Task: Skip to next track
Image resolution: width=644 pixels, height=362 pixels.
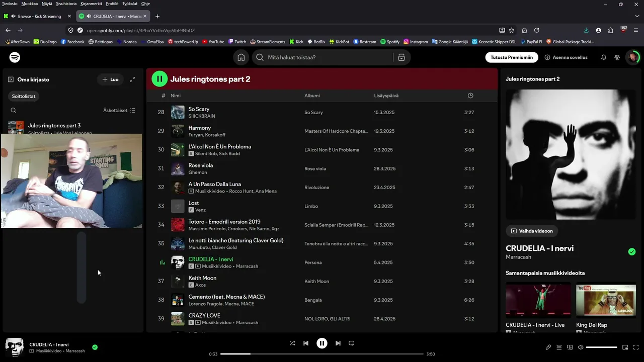Action: click(x=338, y=343)
